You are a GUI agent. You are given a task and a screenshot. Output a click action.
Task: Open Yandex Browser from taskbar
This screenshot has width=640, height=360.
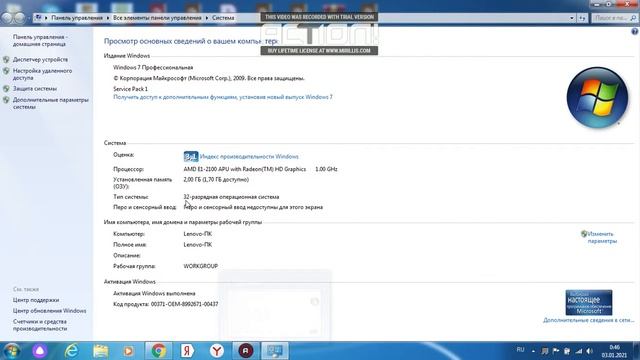click(x=217, y=351)
